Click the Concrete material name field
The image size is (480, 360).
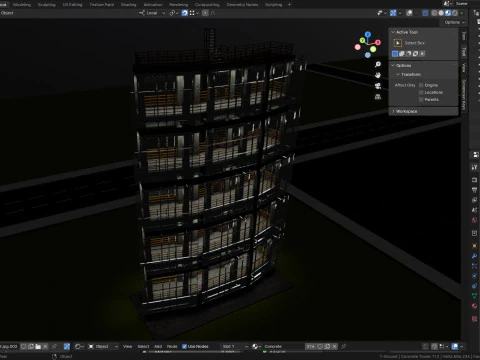click(283, 347)
